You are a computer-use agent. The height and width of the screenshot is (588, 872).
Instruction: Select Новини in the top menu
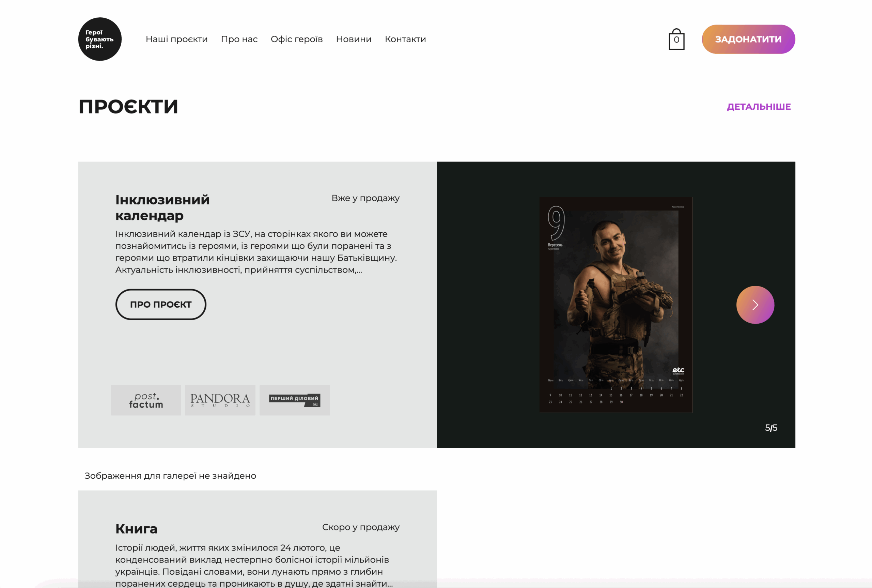(x=354, y=39)
